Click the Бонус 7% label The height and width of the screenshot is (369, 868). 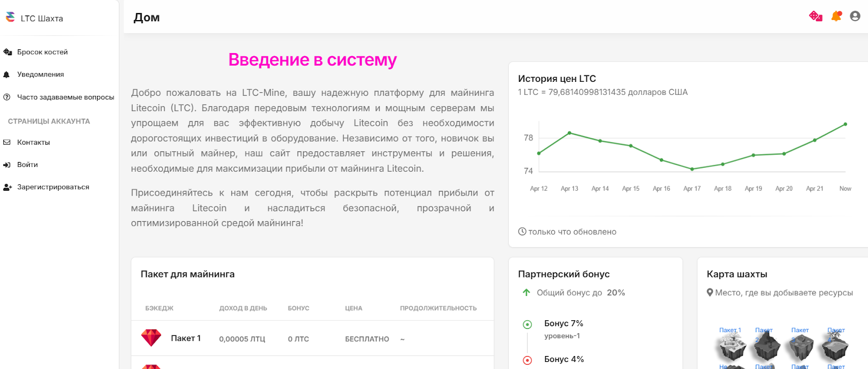pyautogui.click(x=564, y=323)
